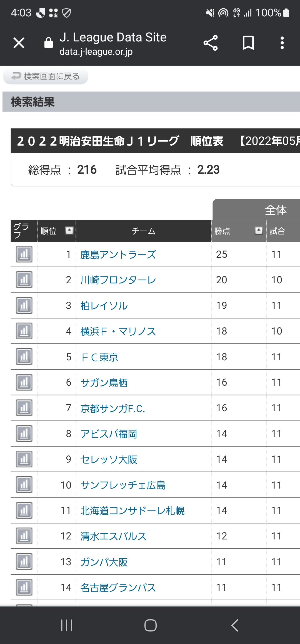The image size is (300, 644).
Task: Open graph icon for 鹿島アントラーズ row
Action: point(24,254)
